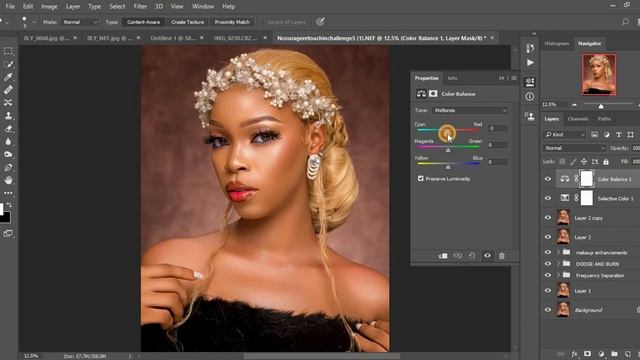Click the pressure-for-size pen icon
This screenshot has height=360, width=640.
(x=320, y=22)
